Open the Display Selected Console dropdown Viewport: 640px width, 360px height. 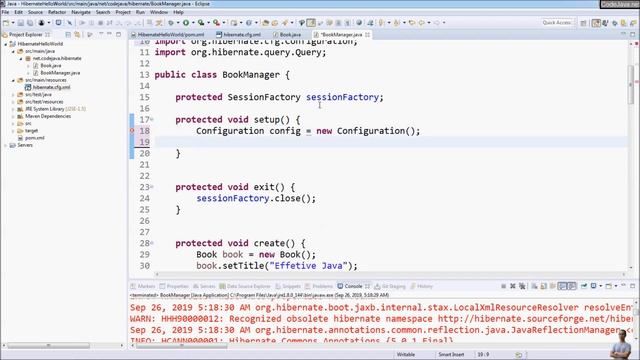pyautogui.click(x=600, y=286)
